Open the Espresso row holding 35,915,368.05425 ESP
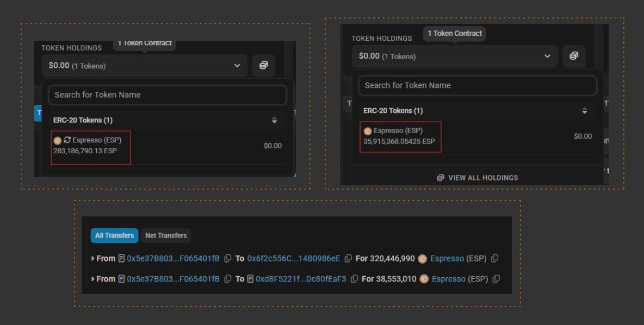The image size is (644, 325). [478, 136]
